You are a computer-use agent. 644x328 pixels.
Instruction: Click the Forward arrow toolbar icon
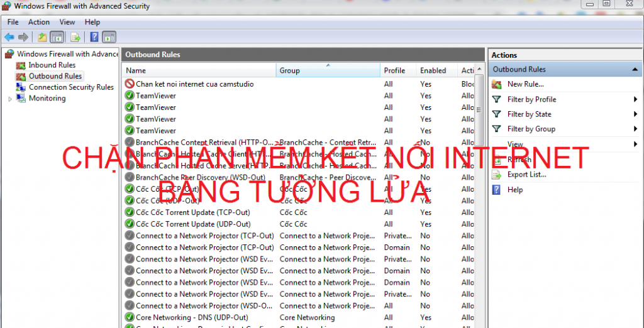(23, 37)
